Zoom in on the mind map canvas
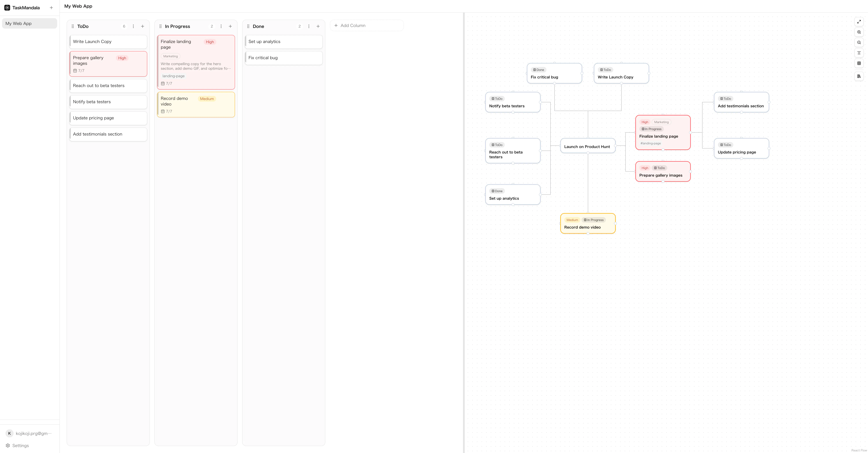Viewport: 868px width, 453px height. (x=859, y=32)
